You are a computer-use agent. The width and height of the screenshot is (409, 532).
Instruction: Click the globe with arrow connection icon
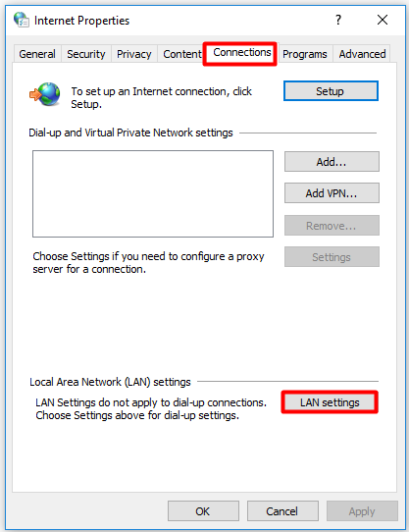[x=45, y=94]
